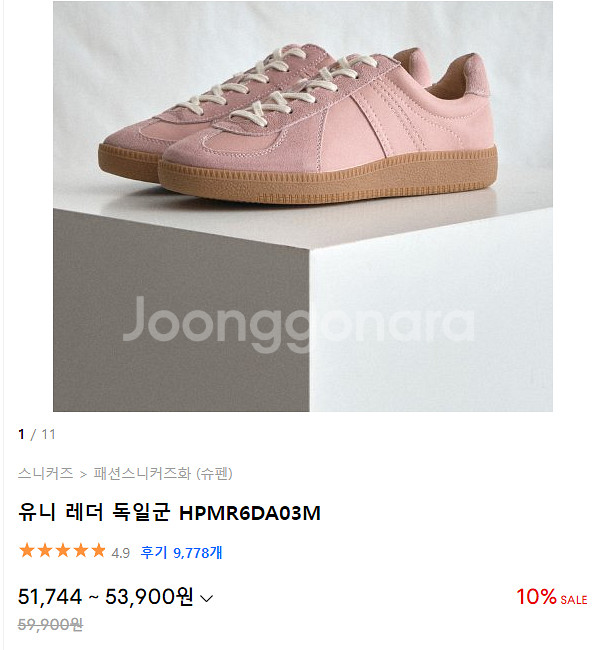Click the breadcrumb arrow separator icon
The height and width of the screenshot is (650, 593).
point(83,474)
